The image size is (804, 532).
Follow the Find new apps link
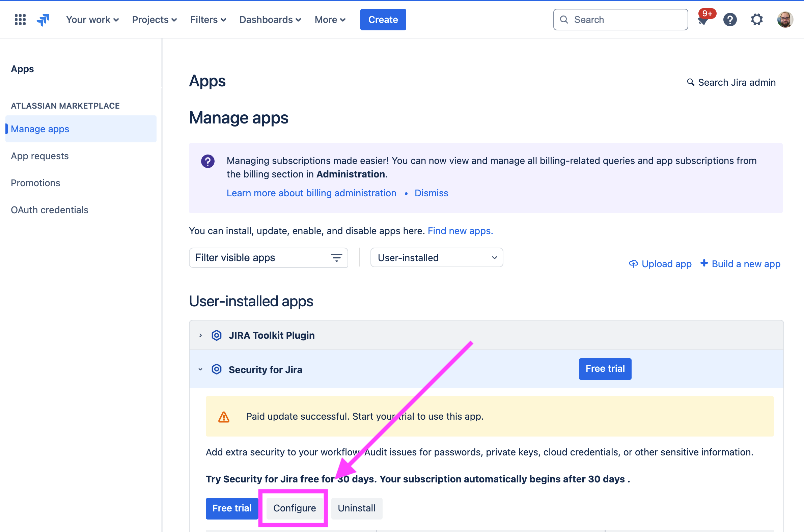(460, 231)
